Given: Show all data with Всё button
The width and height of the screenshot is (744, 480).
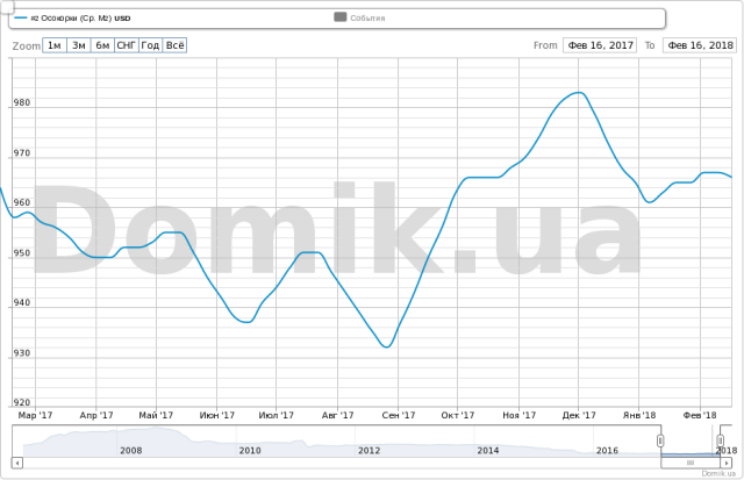Looking at the screenshot, I should tap(175, 45).
